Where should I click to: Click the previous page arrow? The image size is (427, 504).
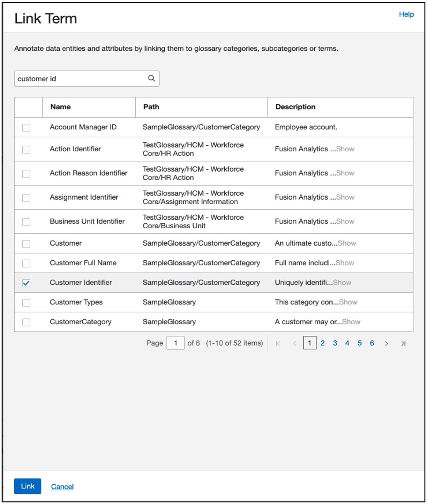(x=295, y=343)
